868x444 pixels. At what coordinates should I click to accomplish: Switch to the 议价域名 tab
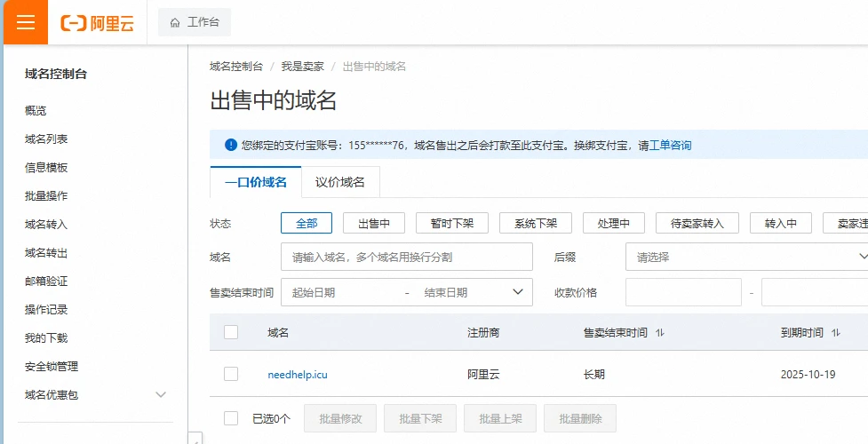pos(340,182)
